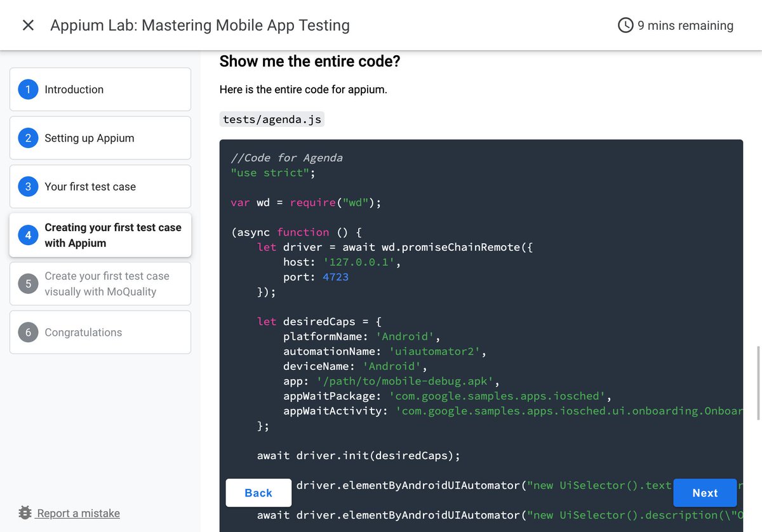Click the let desiredCaps = { line
762x532 pixels.
[319, 321]
